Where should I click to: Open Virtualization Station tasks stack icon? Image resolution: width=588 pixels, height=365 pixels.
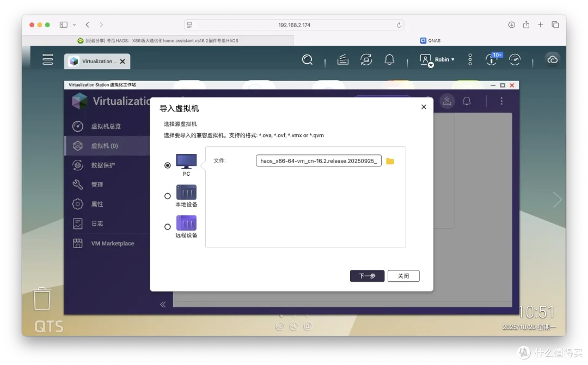click(x=447, y=101)
